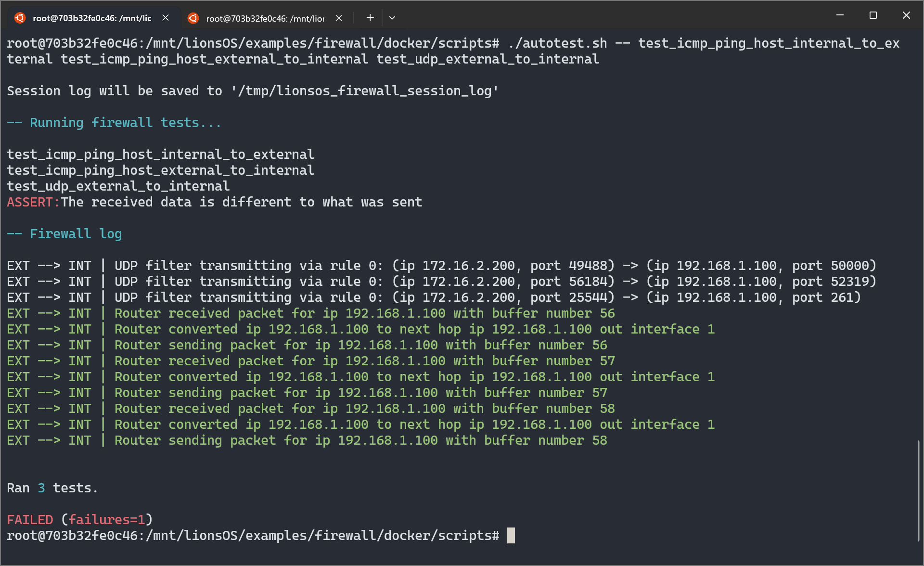Viewport: 924px width, 566px height.
Task: Click the Running firewall tests heading
Action: point(114,122)
